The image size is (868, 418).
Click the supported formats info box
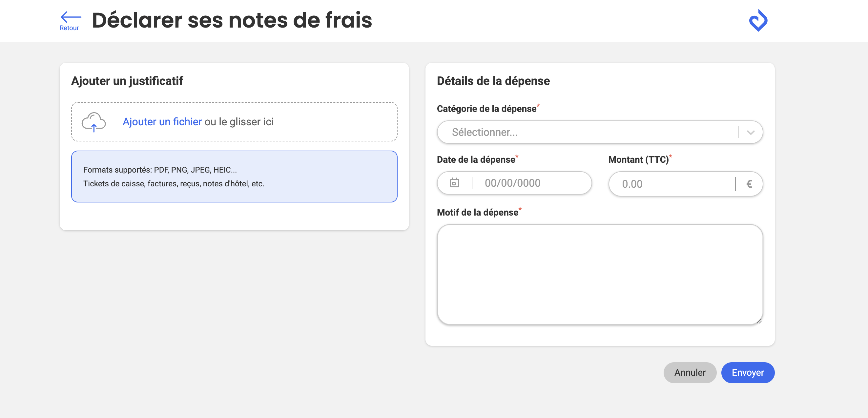234,177
